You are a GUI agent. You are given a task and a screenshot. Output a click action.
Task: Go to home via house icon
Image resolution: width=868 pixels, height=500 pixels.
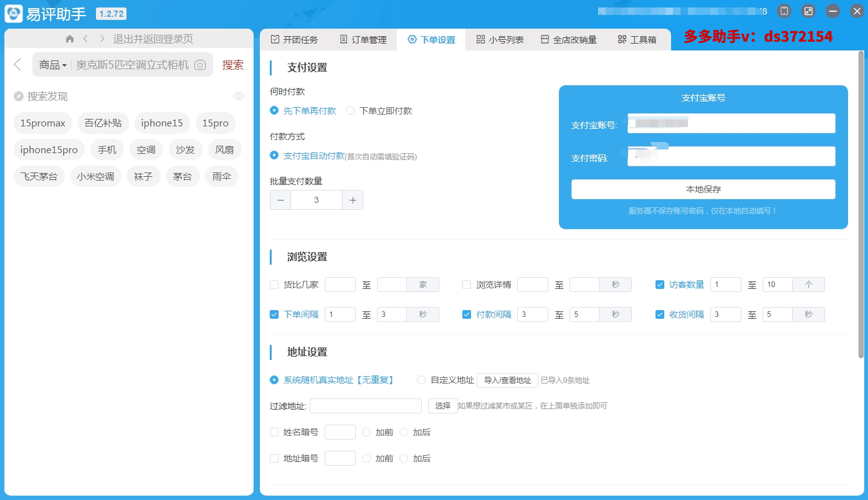pos(70,39)
